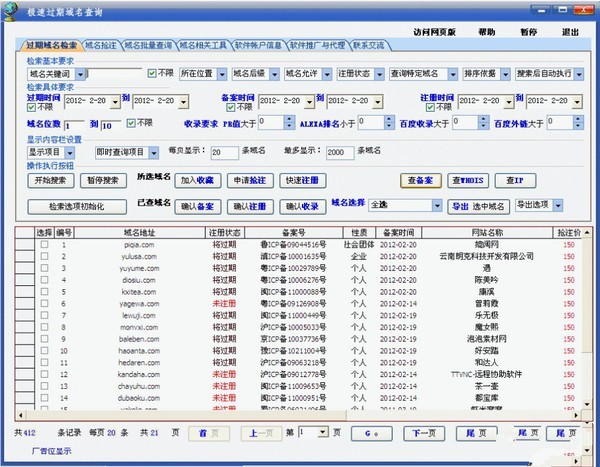Viewport: 600px width, 467px height.
Task: Toggle 不限 checkbox under 注册时间
Action: point(430,108)
